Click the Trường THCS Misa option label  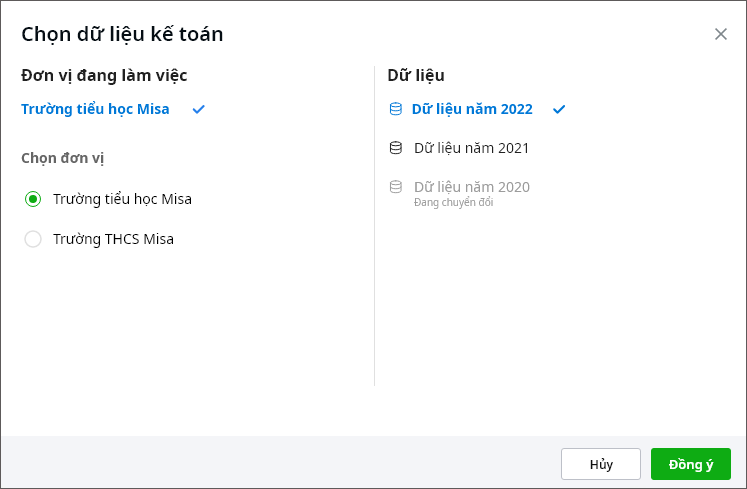point(113,239)
